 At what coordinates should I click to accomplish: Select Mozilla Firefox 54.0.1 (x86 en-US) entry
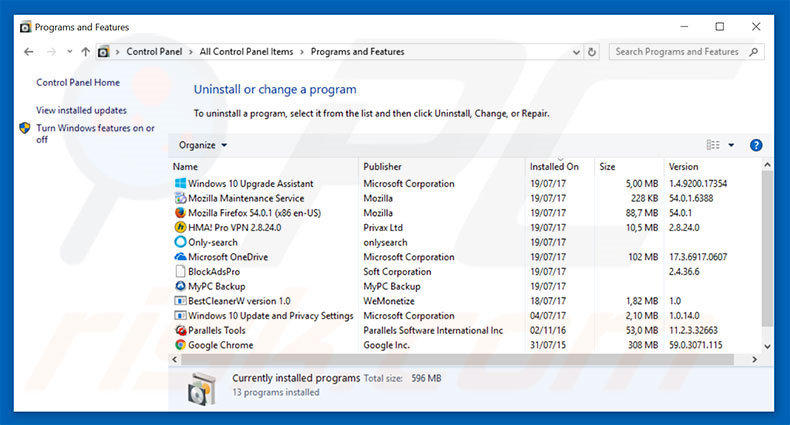[x=254, y=212]
